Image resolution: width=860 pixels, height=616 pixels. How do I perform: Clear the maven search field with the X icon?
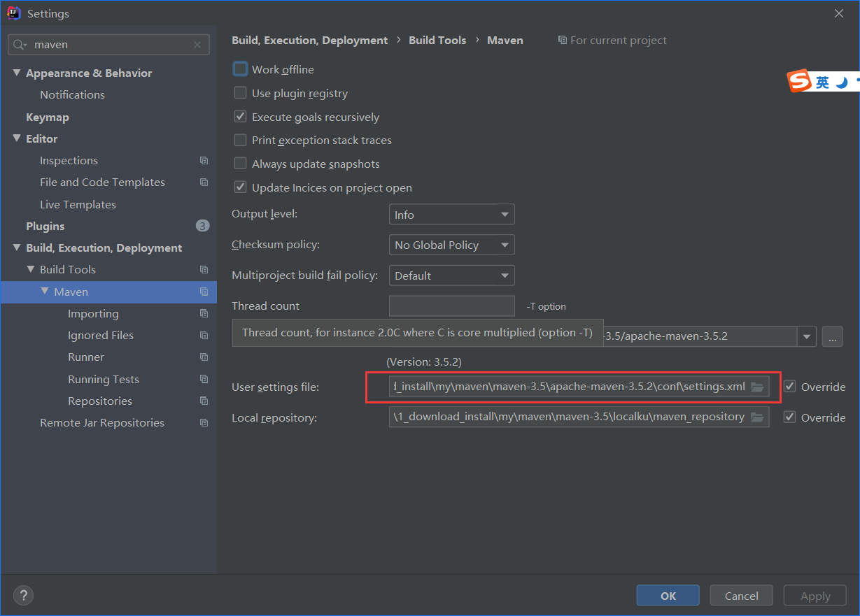(197, 45)
